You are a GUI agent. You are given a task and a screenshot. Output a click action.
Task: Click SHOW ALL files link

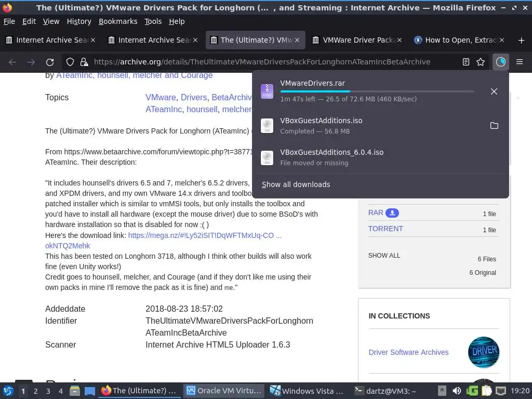pyautogui.click(x=384, y=256)
